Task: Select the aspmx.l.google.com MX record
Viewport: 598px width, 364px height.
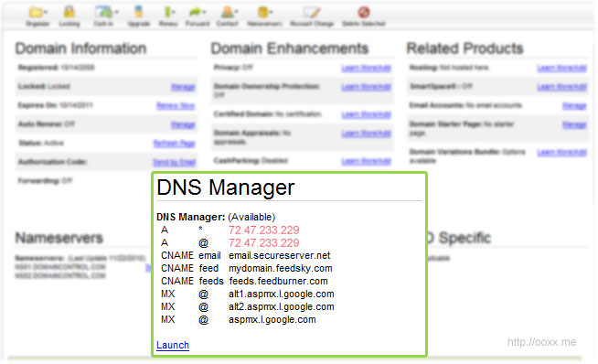Action: pyautogui.click(x=272, y=320)
